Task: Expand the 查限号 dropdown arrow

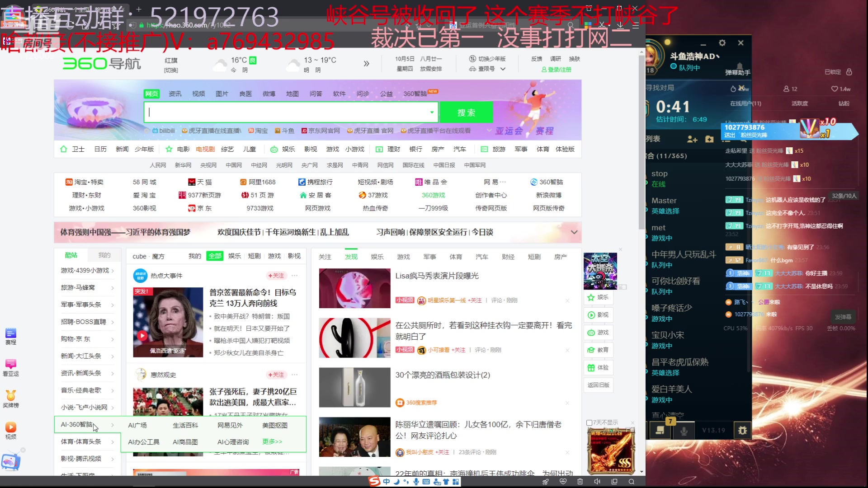Action: click(x=503, y=69)
